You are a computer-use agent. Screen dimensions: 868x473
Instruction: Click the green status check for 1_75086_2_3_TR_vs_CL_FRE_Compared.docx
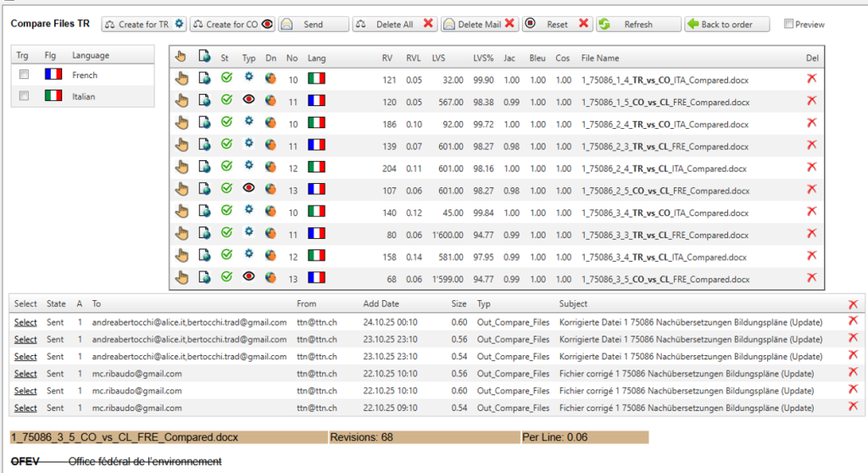click(x=226, y=146)
